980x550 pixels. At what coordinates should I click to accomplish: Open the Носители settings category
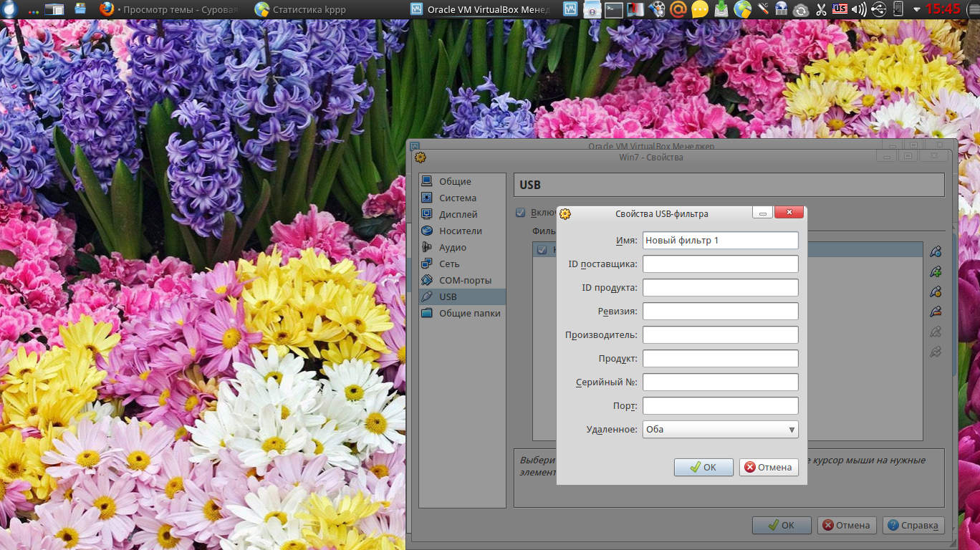460,231
